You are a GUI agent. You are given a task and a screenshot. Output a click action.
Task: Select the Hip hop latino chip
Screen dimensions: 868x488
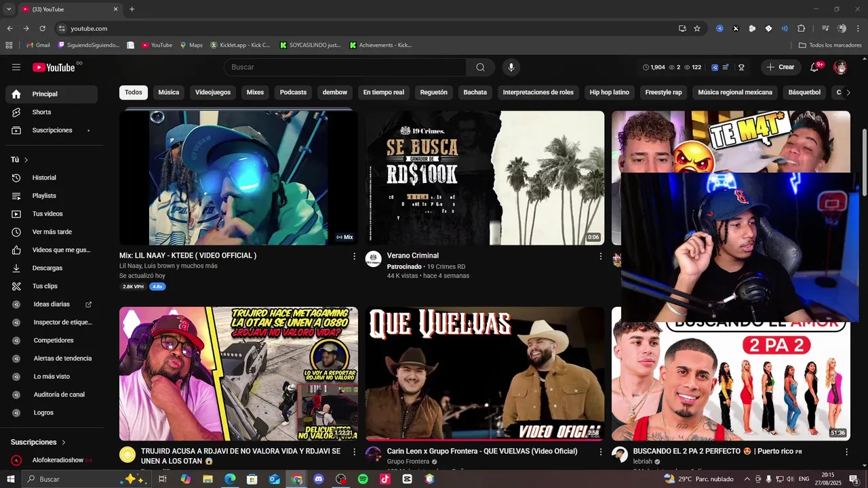pos(610,92)
